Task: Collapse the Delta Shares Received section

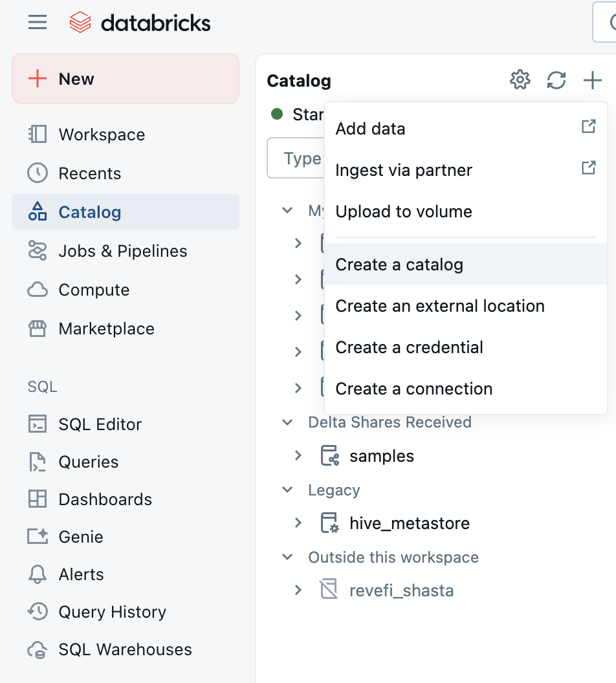Action: coord(287,422)
